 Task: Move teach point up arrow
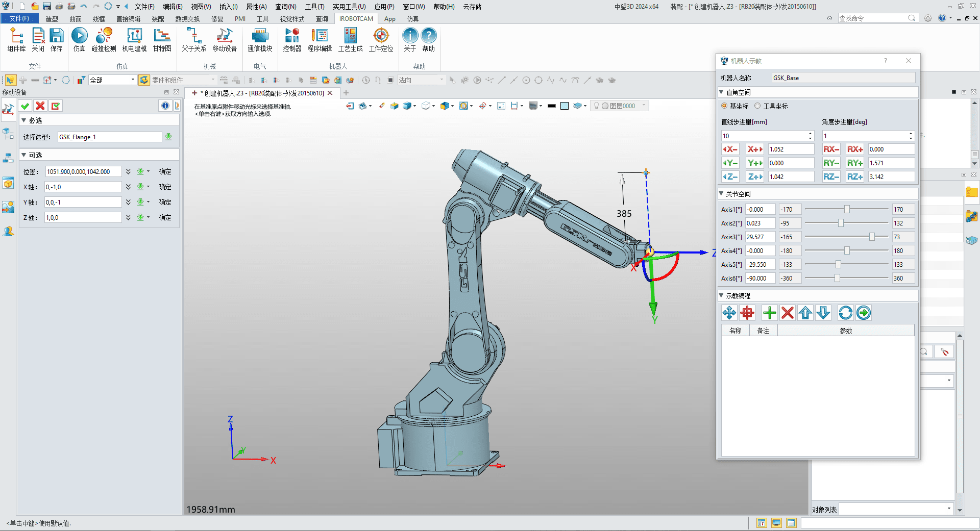pyautogui.click(x=805, y=313)
